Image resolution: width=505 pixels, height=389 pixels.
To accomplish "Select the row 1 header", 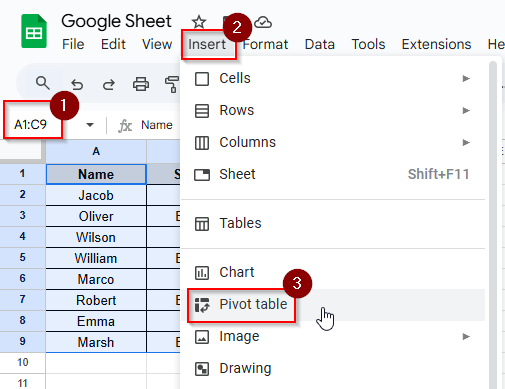I will (x=22, y=174).
